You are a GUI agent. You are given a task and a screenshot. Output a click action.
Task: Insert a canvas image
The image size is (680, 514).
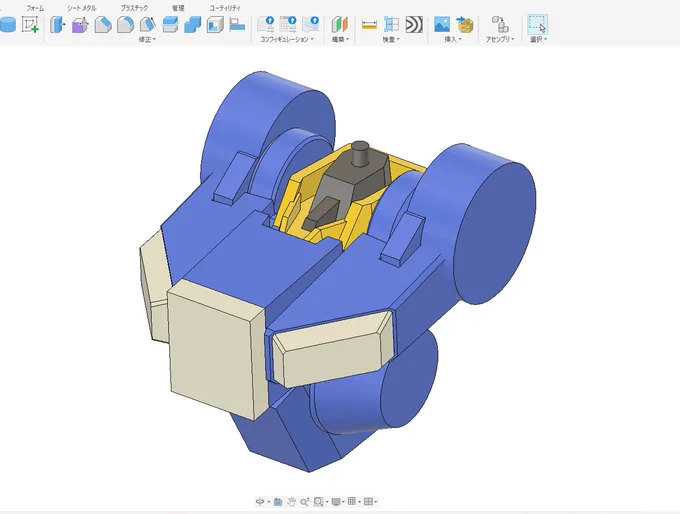(442, 24)
